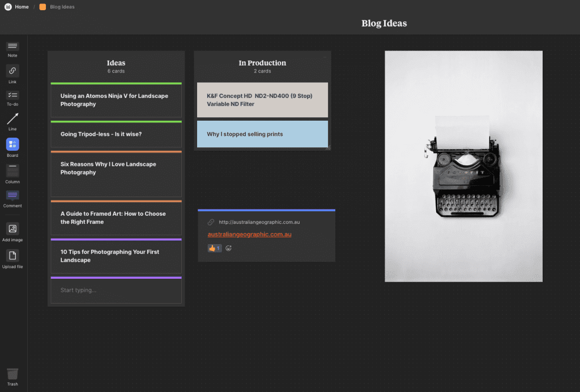The height and width of the screenshot is (392, 580).
Task: Click the Add image tool
Action: point(12,229)
